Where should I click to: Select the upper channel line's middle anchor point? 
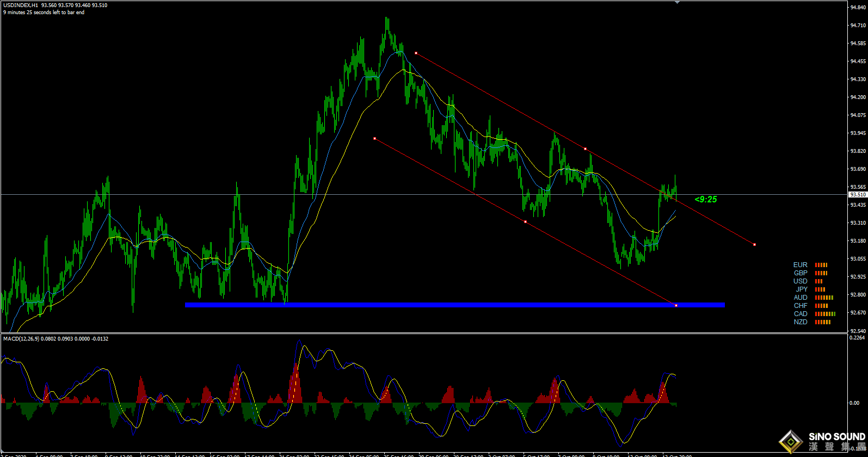click(x=585, y=149)
